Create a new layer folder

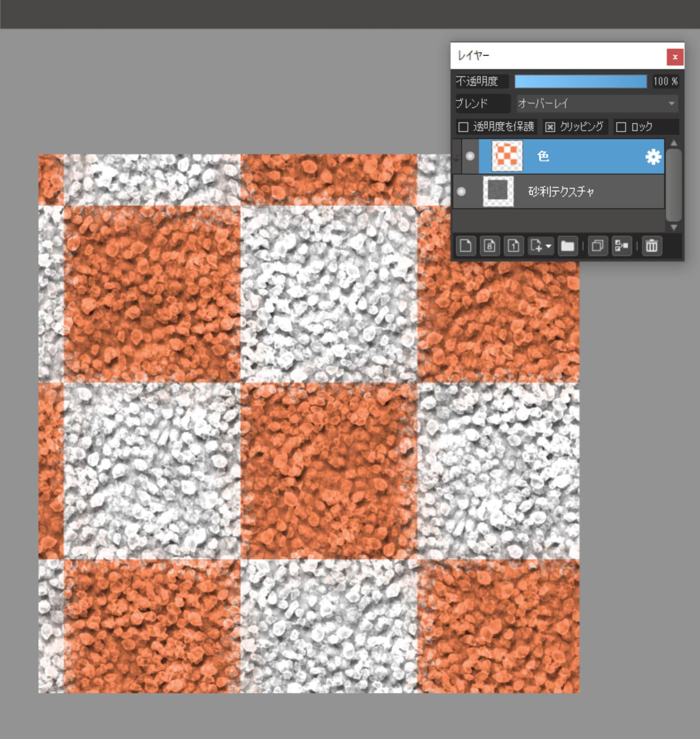[x=567, y=246]
